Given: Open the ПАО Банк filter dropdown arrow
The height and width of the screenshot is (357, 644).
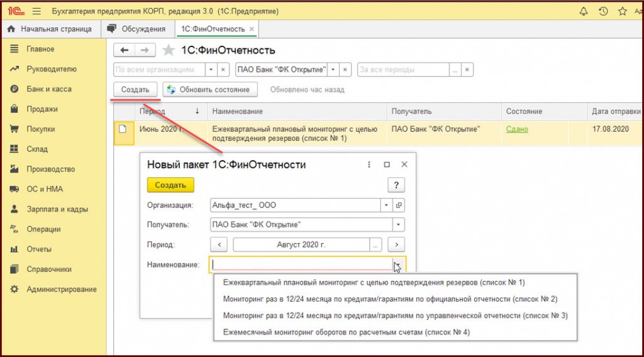Looking at the screenshot, I should coord(333,70).
